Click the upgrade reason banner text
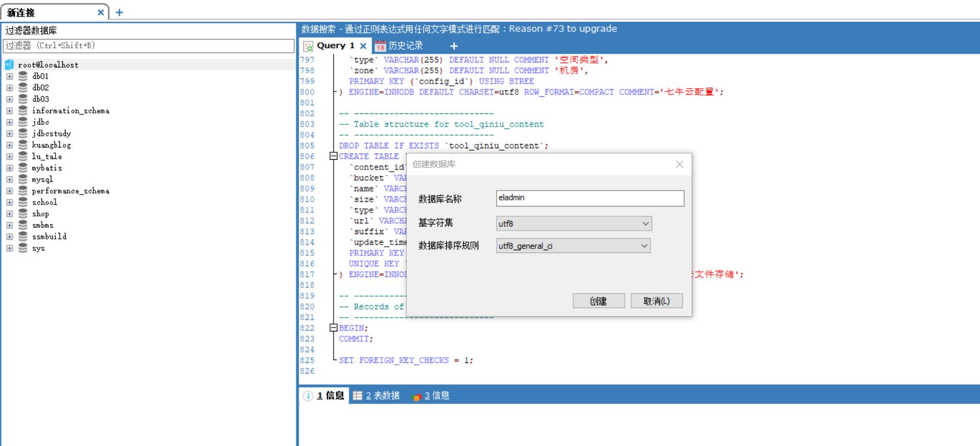980x446 pixels. (459, 29)
